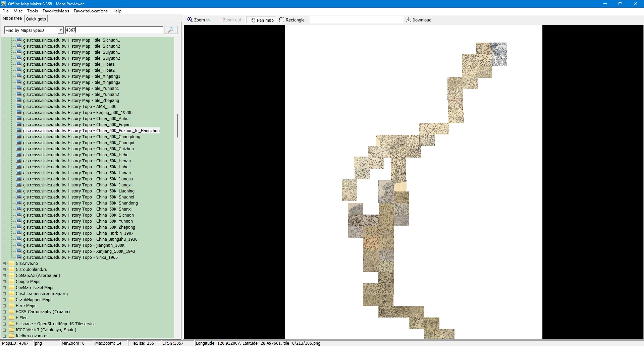Expand the Gis3.nve.no tree node
Viewport: 644px width, 346px height.
pyautogui.click(x=4, y=264)
